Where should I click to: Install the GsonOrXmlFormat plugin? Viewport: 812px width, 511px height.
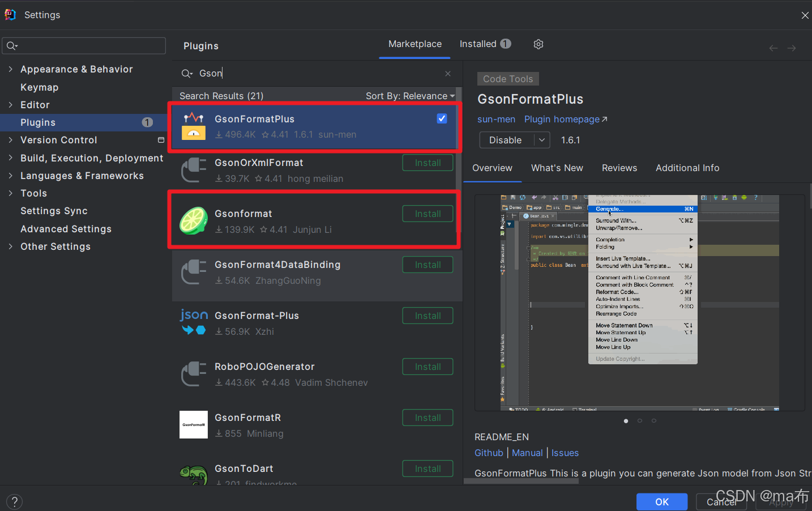coord(428,163)
